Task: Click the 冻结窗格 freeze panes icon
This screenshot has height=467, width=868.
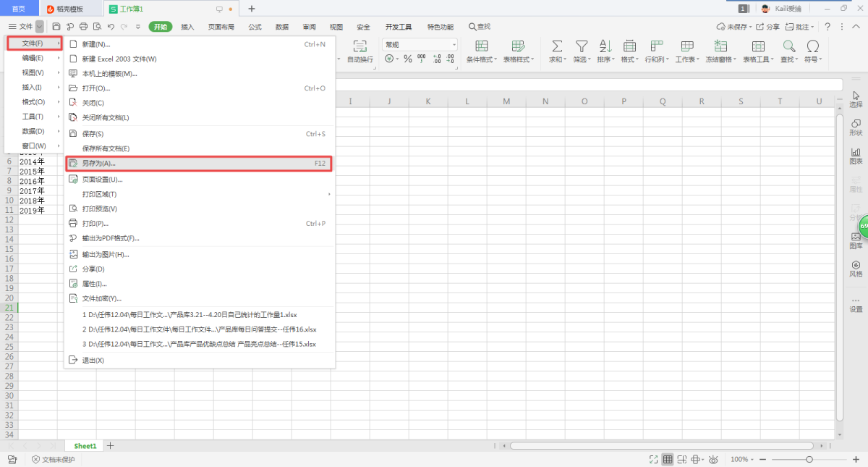Action: (x=720, y=46)
